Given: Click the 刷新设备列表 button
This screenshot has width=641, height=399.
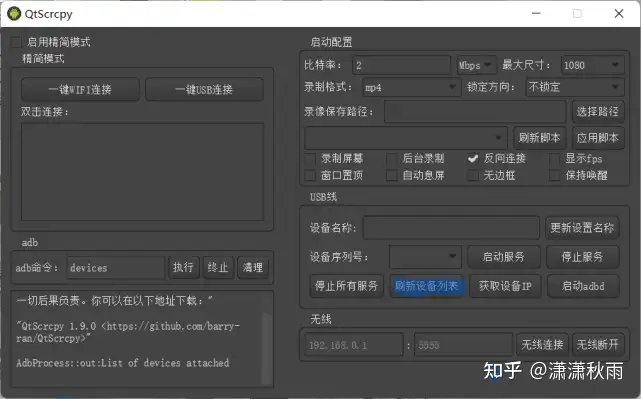Looking at the screenshot, I should (x=426, y=286).
